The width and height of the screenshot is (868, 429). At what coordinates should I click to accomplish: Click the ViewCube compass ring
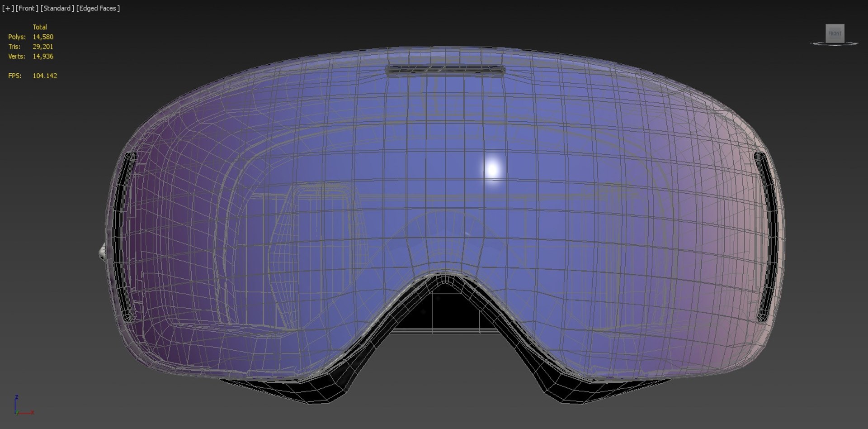click(x=834, y=44)
